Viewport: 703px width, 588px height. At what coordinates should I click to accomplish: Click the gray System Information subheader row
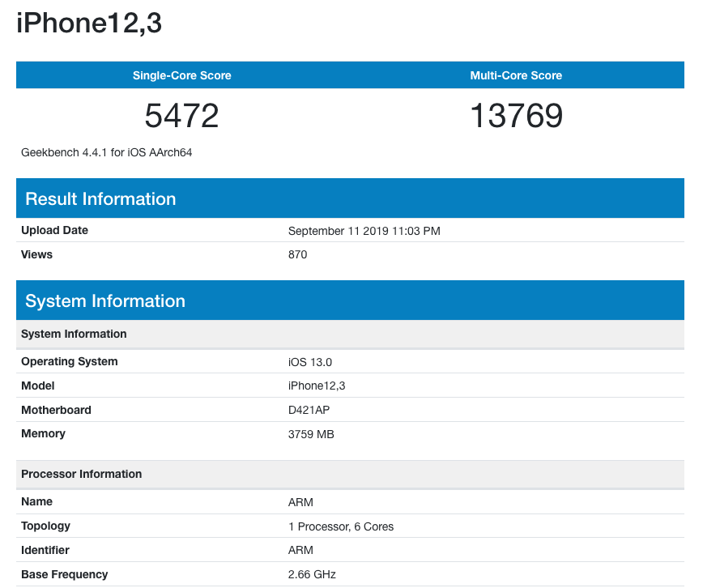(350, 334)
